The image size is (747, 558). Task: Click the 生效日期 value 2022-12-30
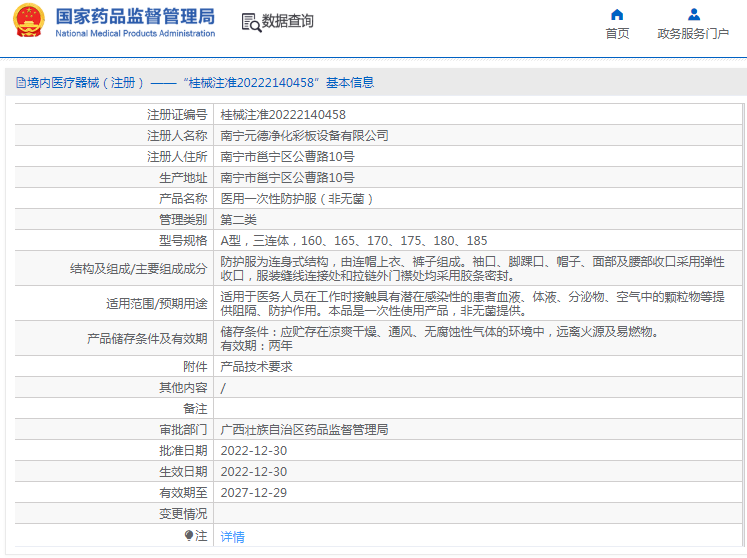(x=253, y=472)
